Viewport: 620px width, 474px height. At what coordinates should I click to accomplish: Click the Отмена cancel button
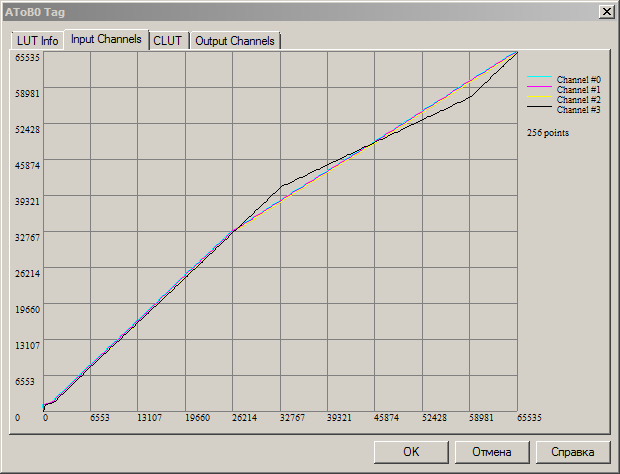(492, 452)
